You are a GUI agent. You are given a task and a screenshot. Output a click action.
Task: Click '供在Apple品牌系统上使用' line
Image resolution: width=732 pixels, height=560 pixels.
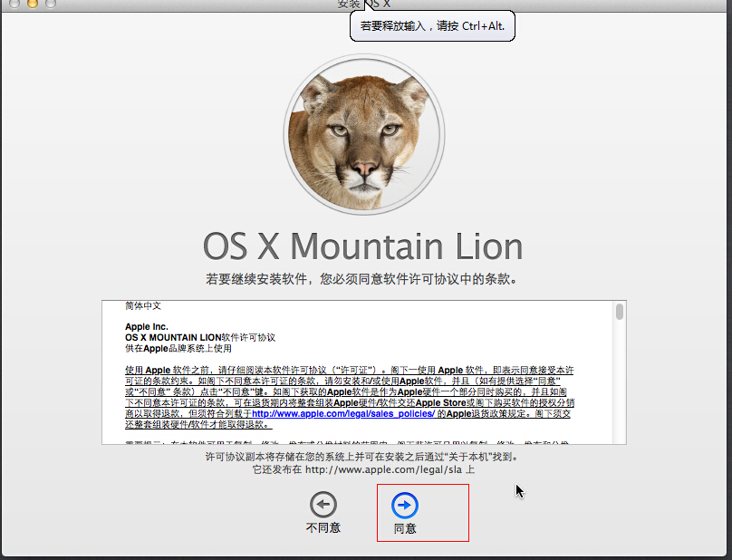[178, 349]
